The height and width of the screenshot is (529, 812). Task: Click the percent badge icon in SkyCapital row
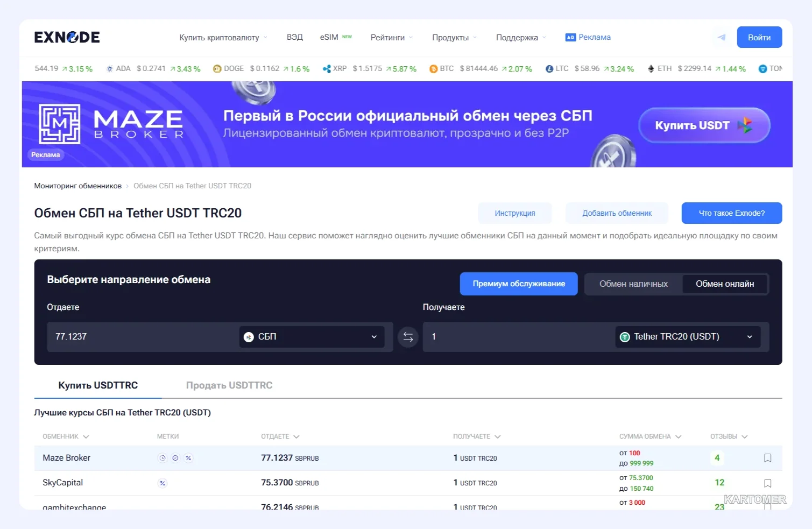[x=163, y=483]
